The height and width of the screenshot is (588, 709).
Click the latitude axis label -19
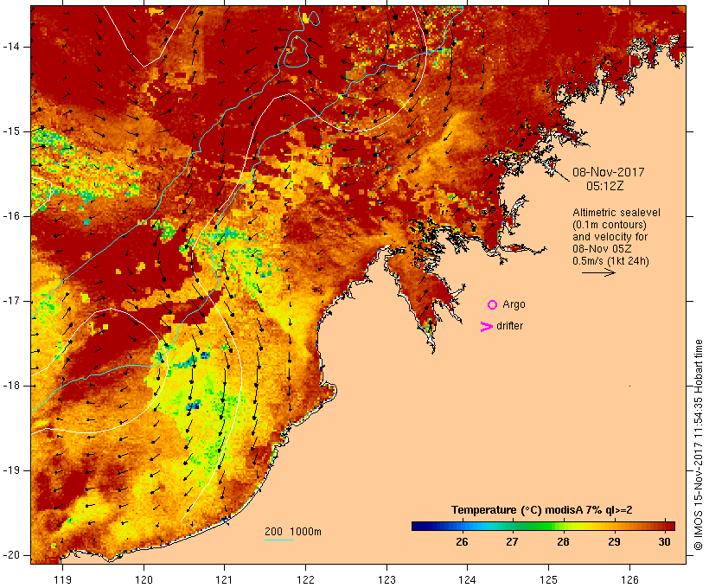click(11, 470)
